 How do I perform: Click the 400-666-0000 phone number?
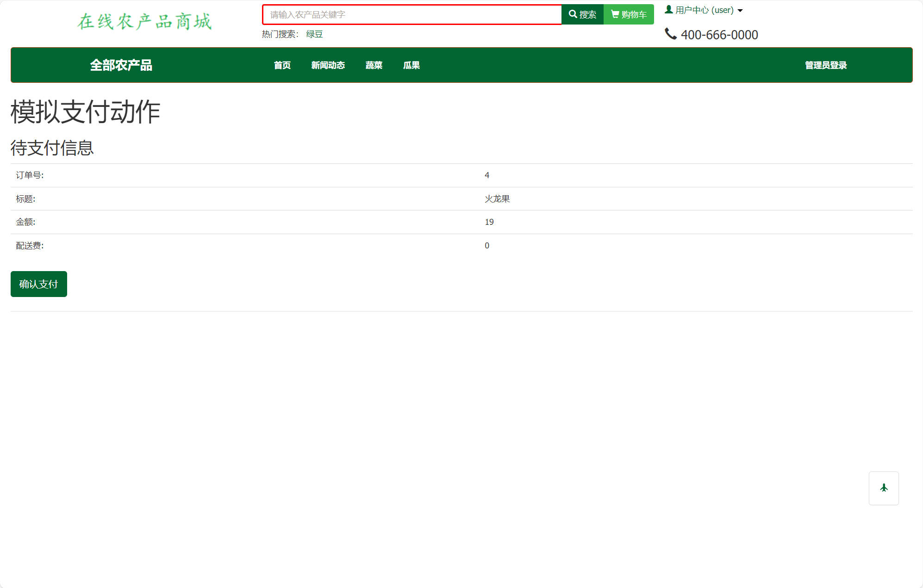(x=719, y=35)
